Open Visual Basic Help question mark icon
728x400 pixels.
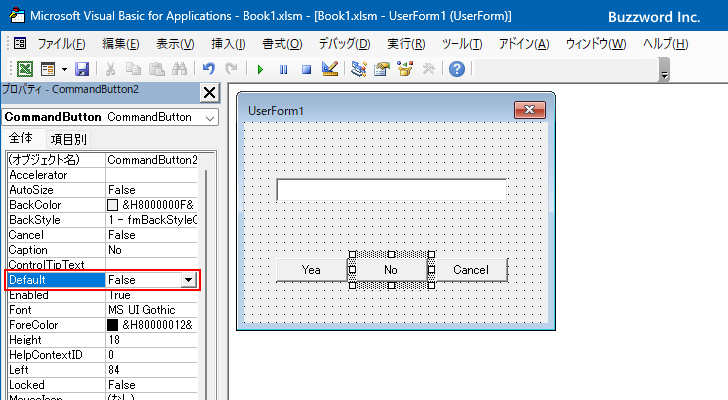pyautogui.click(x=457, y=69)
